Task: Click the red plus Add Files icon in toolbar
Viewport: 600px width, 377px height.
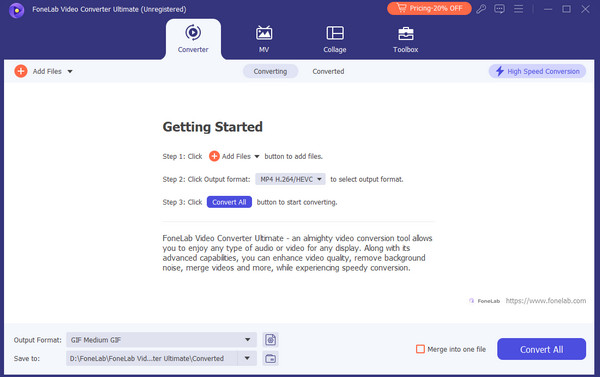Action: click(x=21, y=71)
